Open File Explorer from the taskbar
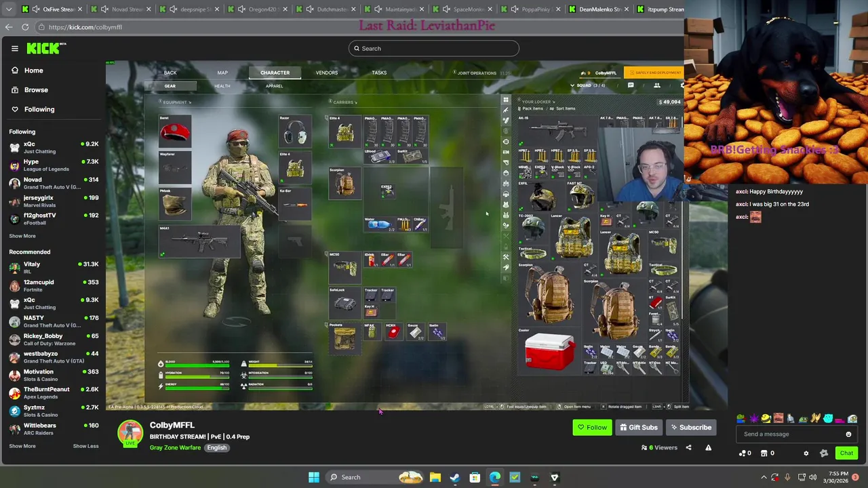Image resolution: width=868 pixels, height=488 pixels. [435, 478]
